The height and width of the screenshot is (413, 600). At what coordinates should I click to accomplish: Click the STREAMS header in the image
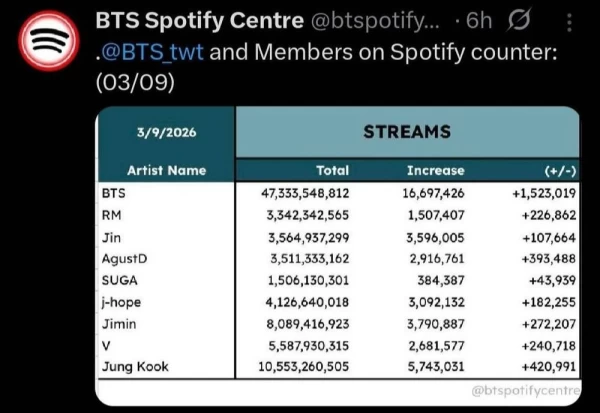tap(407, 132)
